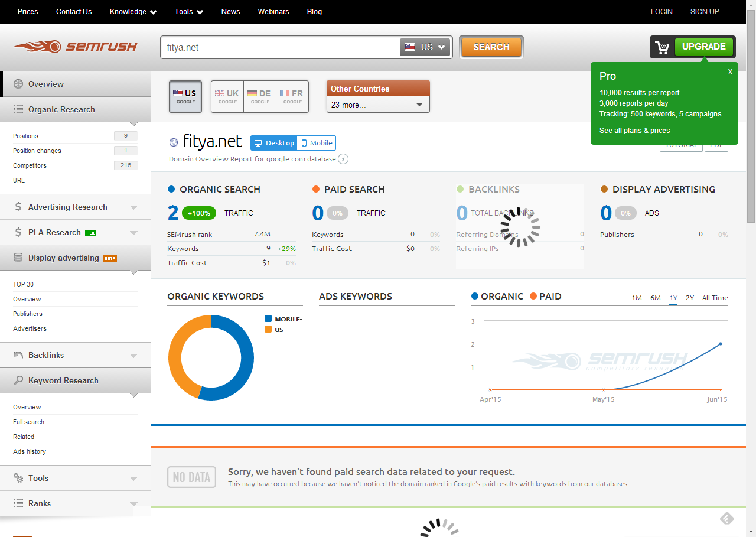Viewport: 756px width, 537px height.
Task: Click the domain search input field
Action: tap(278, 47)
